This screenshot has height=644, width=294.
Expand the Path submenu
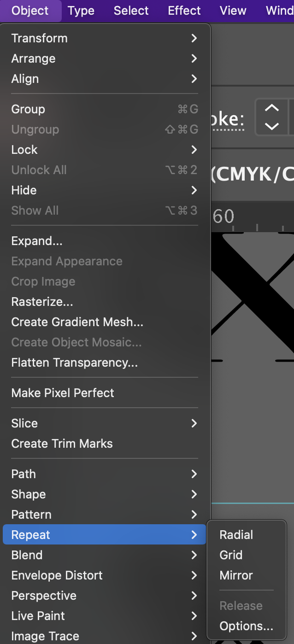[x=105, y=474]
